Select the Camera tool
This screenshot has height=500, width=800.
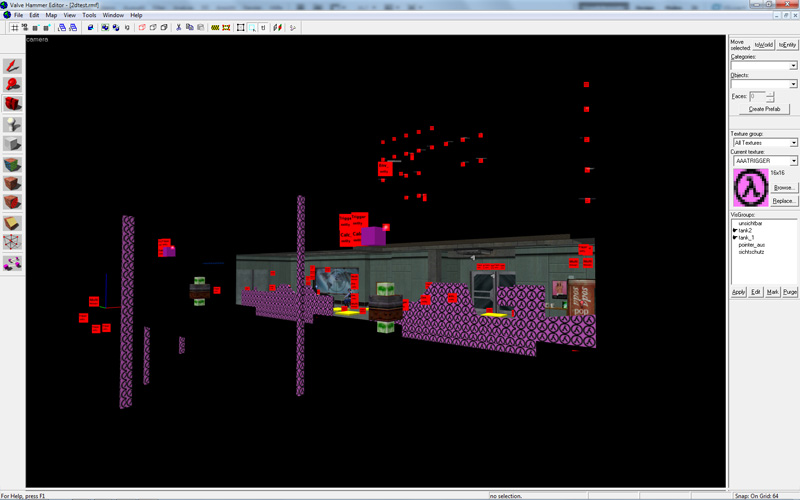coord(12,104)
